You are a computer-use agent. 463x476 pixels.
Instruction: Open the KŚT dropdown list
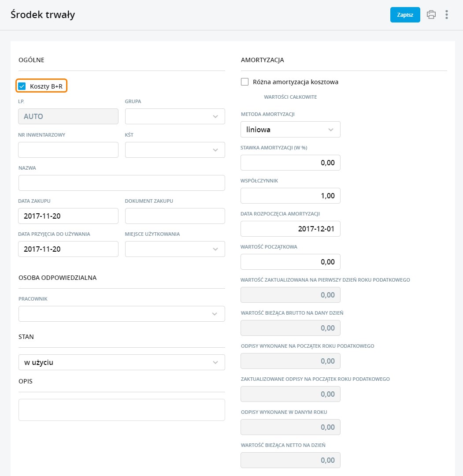pyautogui.click(x=175, y=150)
